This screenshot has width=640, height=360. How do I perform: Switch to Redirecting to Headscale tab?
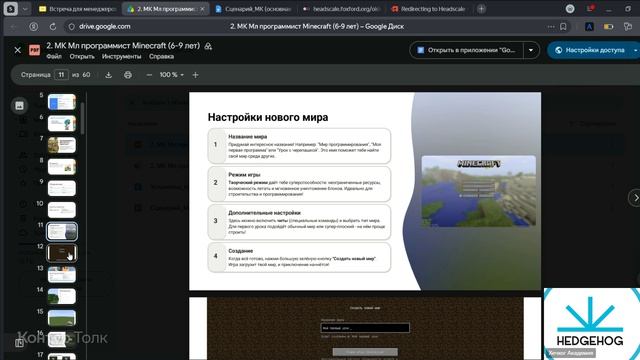pos(429,9)
